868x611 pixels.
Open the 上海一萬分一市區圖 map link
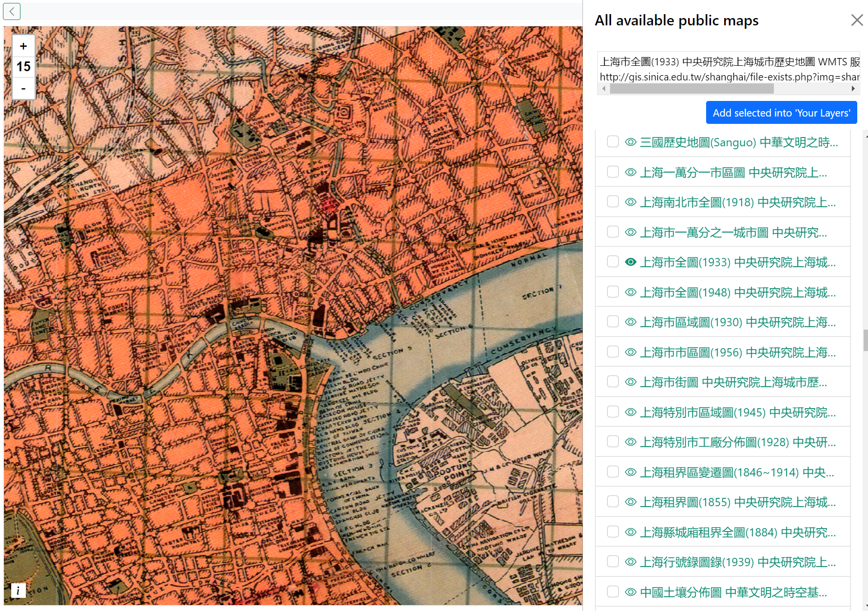(733, 173)
